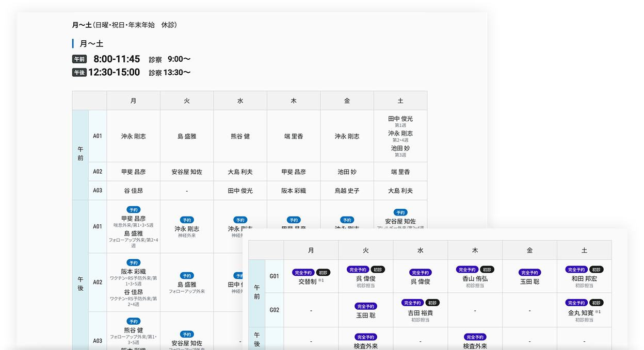Click the 予約 badge above 安谷屋 知佐 Saturday

point(401,212)
